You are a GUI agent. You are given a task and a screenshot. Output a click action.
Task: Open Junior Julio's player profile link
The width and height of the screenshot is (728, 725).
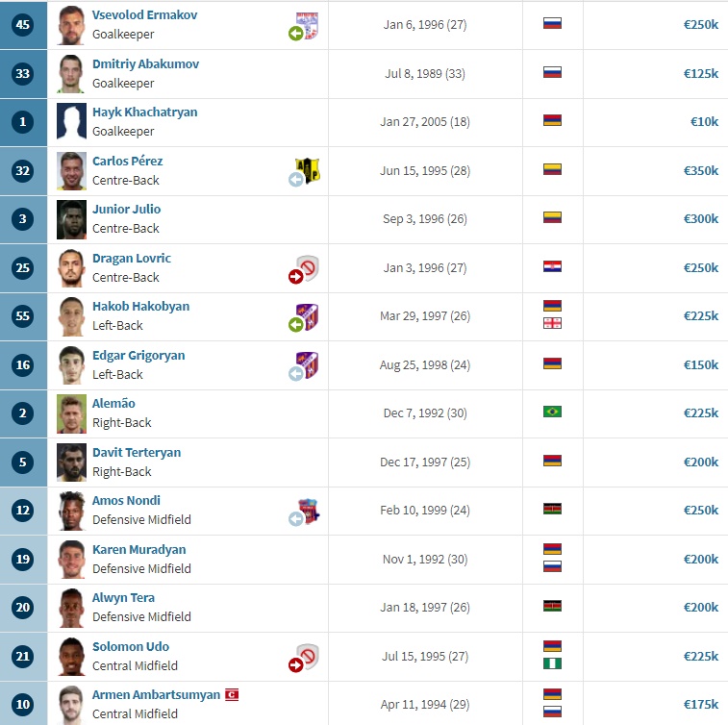click(126, 209)
